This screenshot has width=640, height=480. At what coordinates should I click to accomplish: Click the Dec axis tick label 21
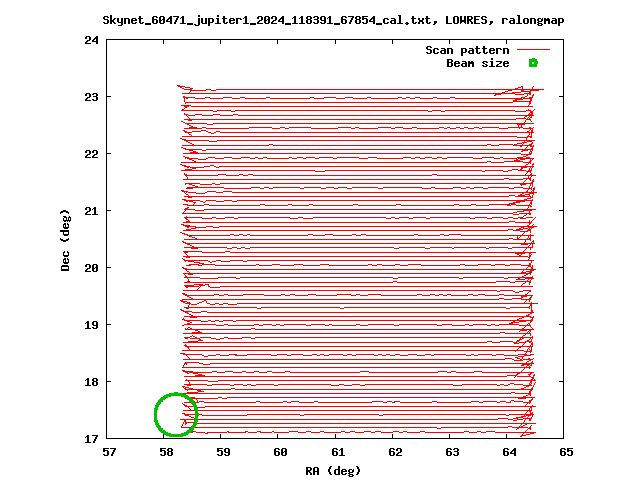(x=92, y=211)
